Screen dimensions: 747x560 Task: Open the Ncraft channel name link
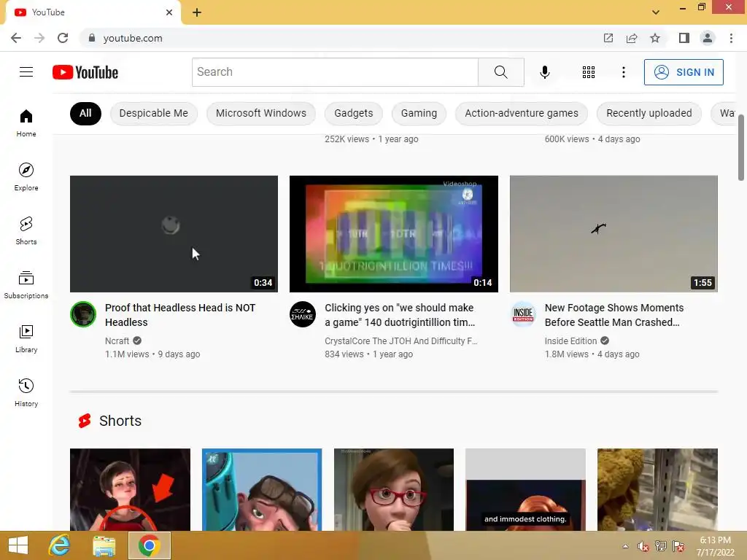(117, 341)
